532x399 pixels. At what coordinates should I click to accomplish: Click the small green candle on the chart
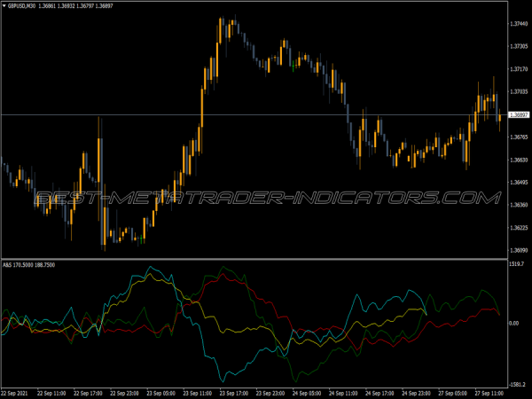click(294, 64)
